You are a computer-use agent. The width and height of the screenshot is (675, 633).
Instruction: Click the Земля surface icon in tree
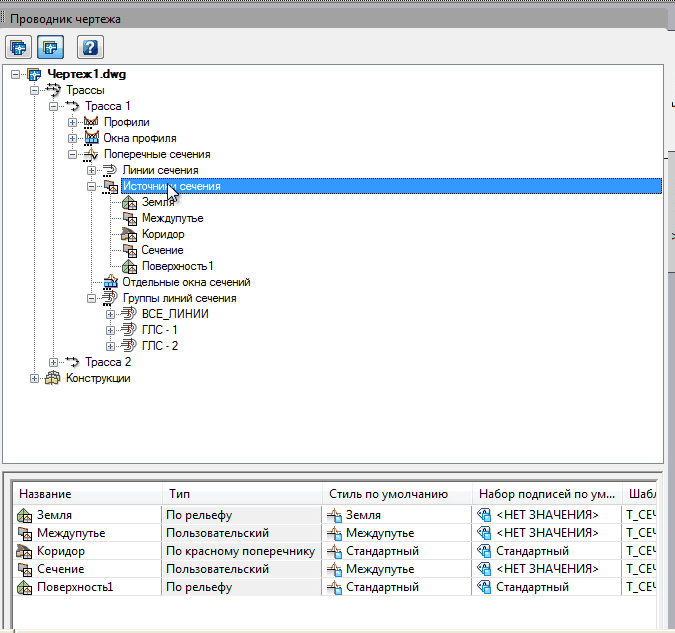129,202
